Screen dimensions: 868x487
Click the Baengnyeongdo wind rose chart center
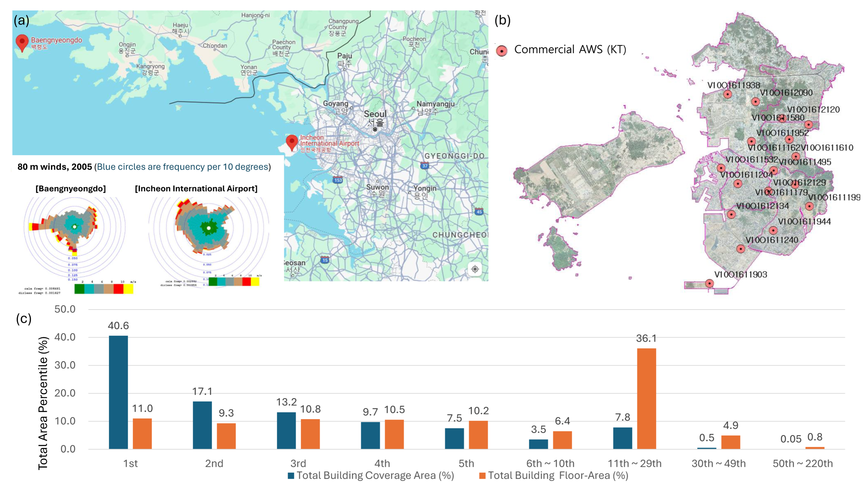coord(75,227)
